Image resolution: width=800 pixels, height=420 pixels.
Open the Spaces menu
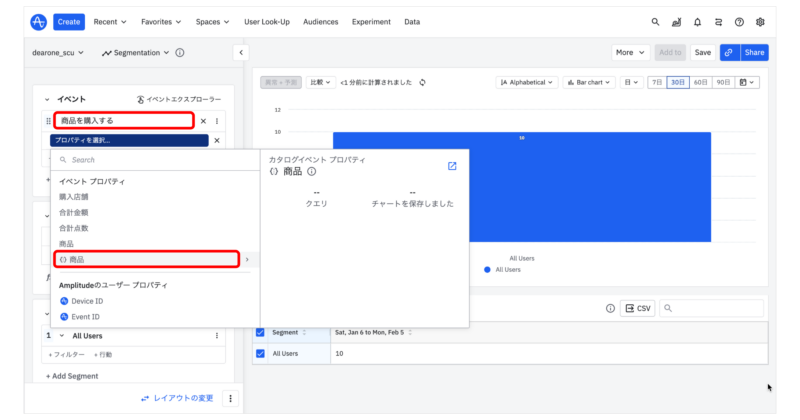pyautogui.click(x=212, y=21)
